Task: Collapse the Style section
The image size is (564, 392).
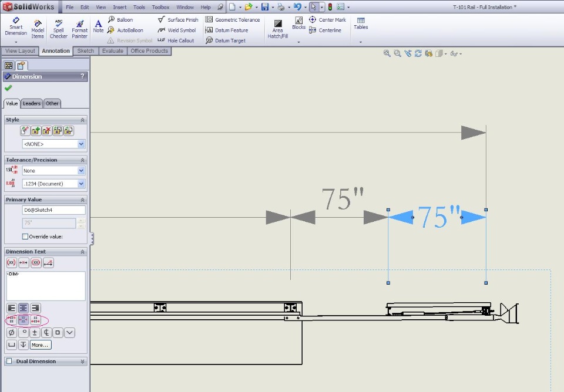Action: 82,120
